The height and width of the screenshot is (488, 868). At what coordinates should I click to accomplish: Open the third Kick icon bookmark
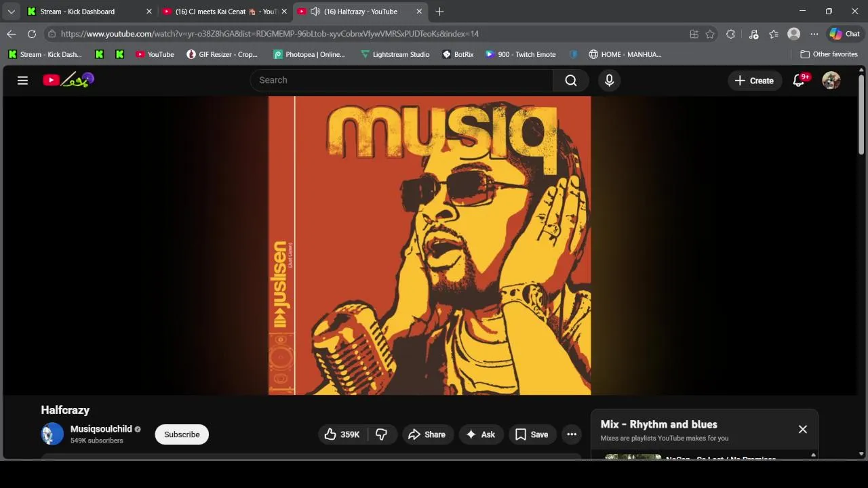[x=120, y=54]
